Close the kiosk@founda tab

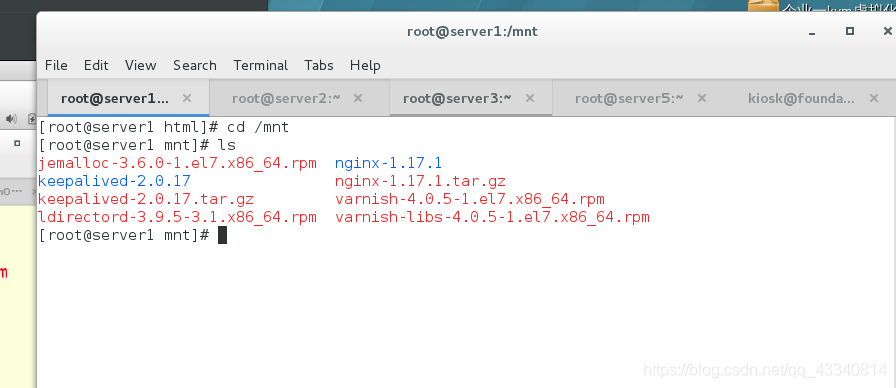[x=874, y=98]
